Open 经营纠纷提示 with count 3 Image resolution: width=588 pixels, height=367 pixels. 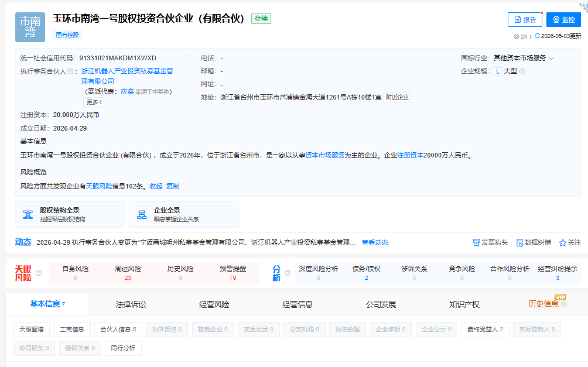point(558,273)
